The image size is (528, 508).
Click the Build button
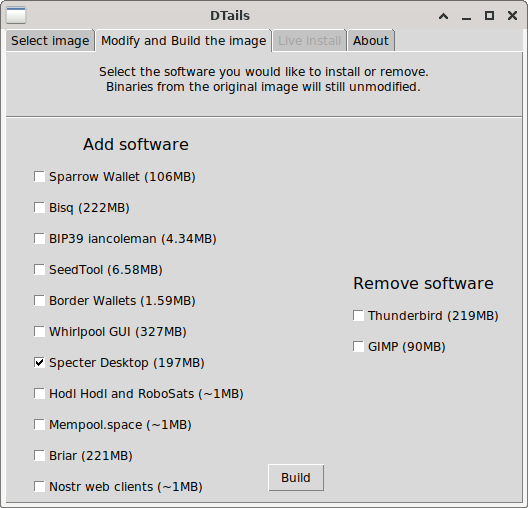296,478
